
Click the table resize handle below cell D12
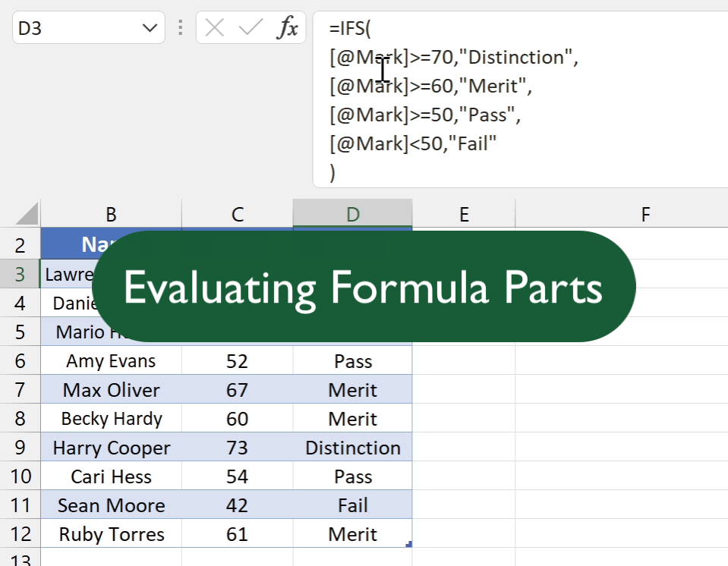409,544
